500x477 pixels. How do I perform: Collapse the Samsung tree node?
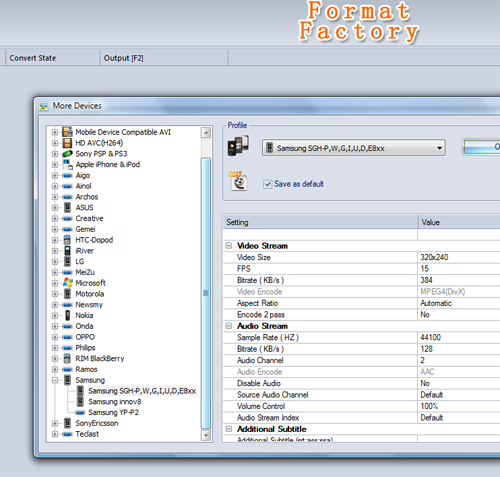click(x=55, y=380)
